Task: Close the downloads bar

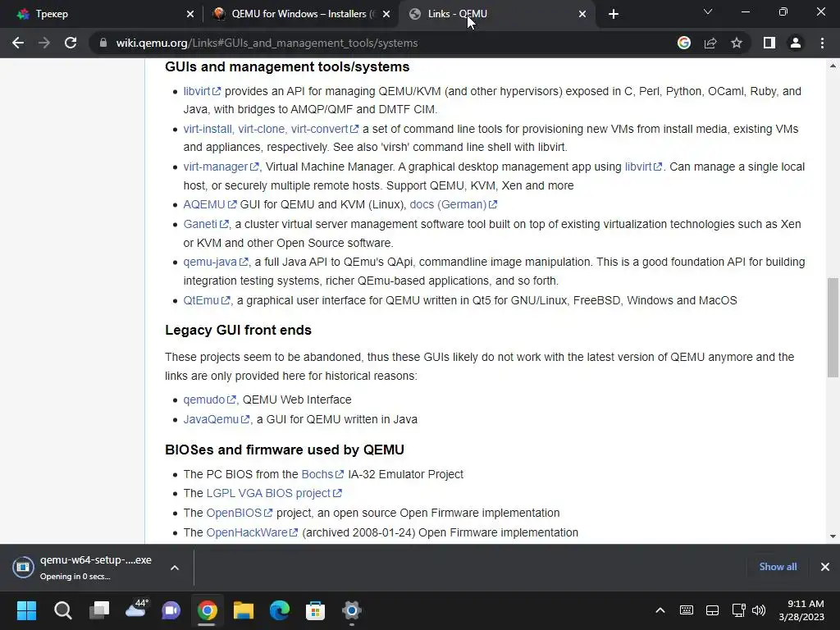Action: (825, 567)
